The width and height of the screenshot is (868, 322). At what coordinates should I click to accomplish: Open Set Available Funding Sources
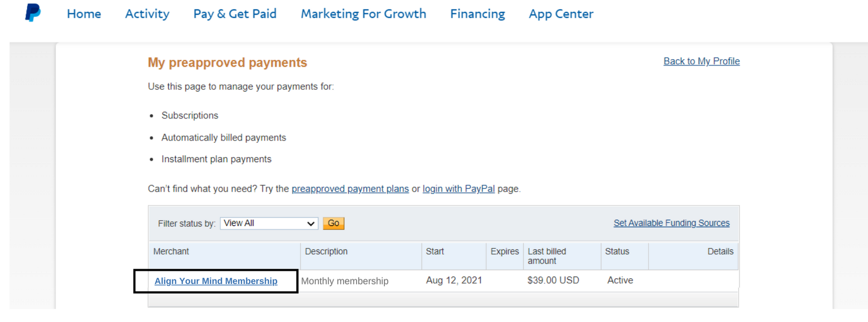click(671, 223)
